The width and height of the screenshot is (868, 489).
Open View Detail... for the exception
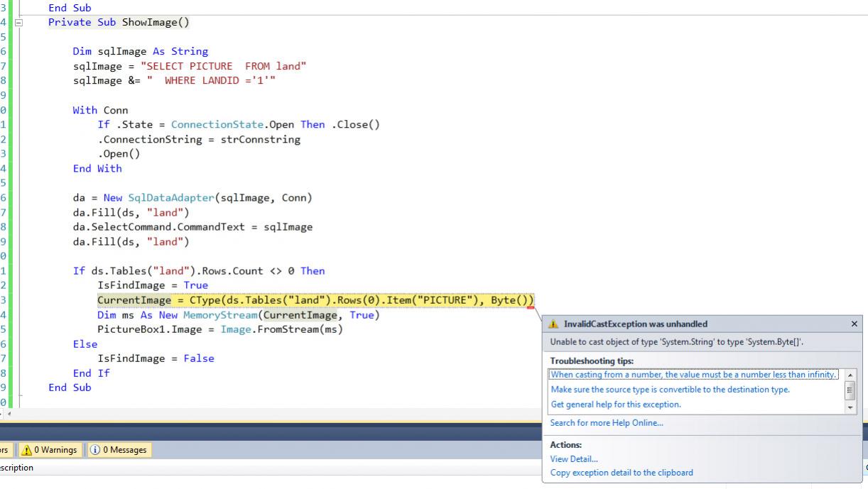tap(574, 459)
